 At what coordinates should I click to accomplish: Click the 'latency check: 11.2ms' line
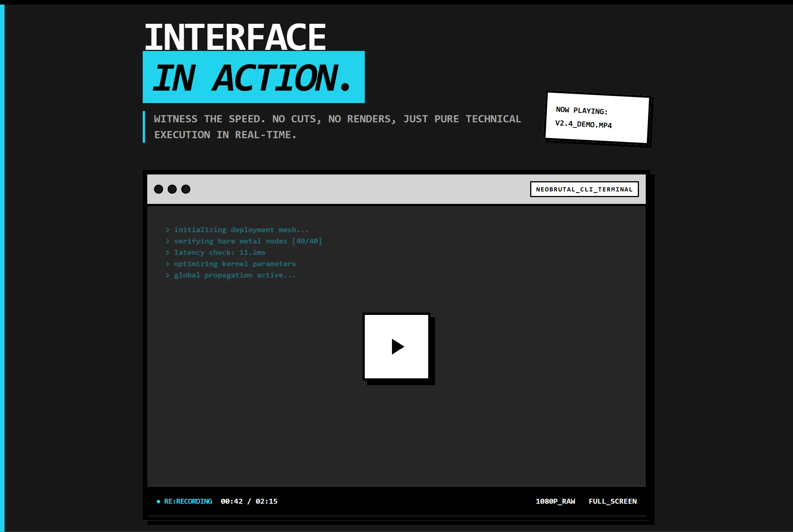coord(215,252)
